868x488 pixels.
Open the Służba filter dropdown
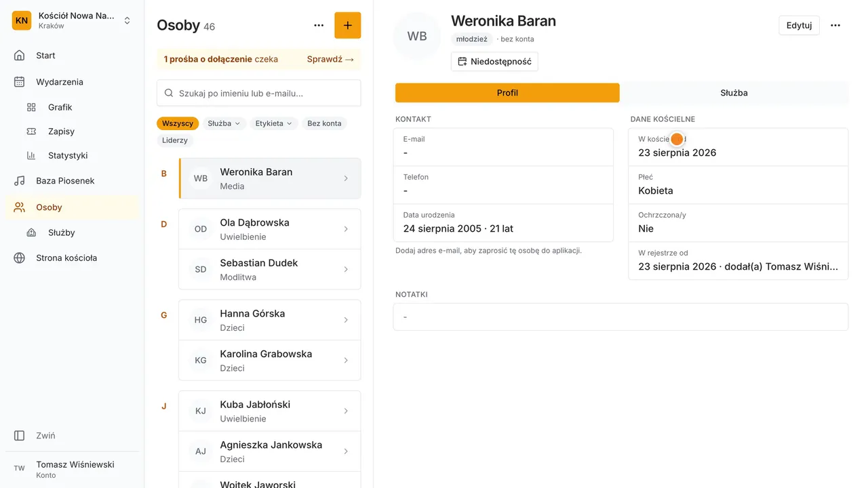[x=224, y=123]
